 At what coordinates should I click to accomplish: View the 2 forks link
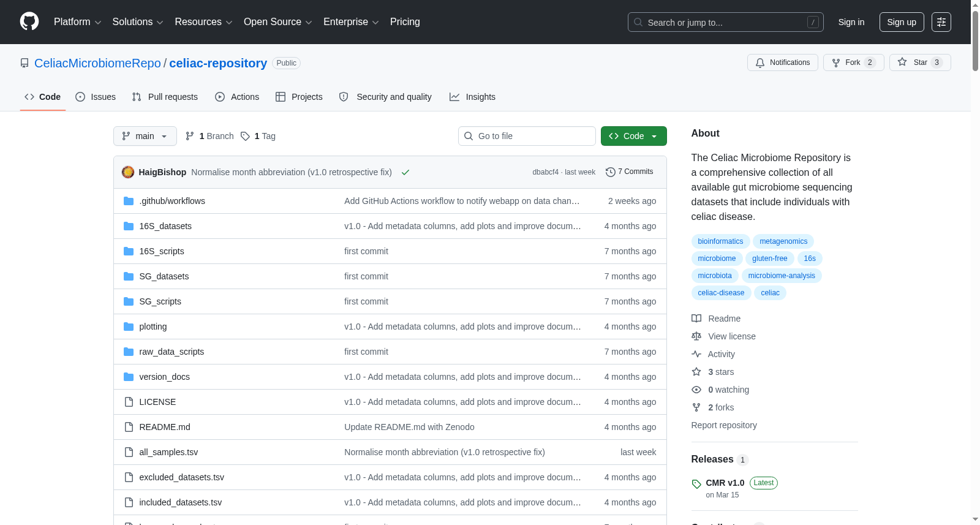point(713,407)
